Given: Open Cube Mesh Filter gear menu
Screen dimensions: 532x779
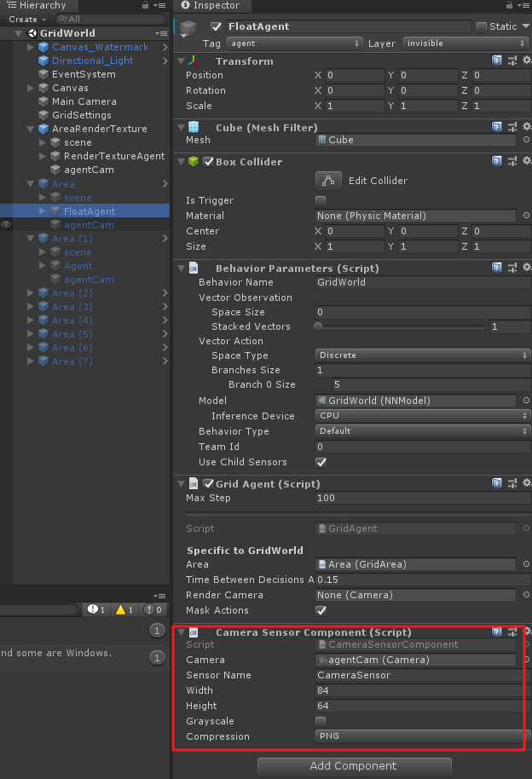Looking at the screenshot, I should [527, 126].
